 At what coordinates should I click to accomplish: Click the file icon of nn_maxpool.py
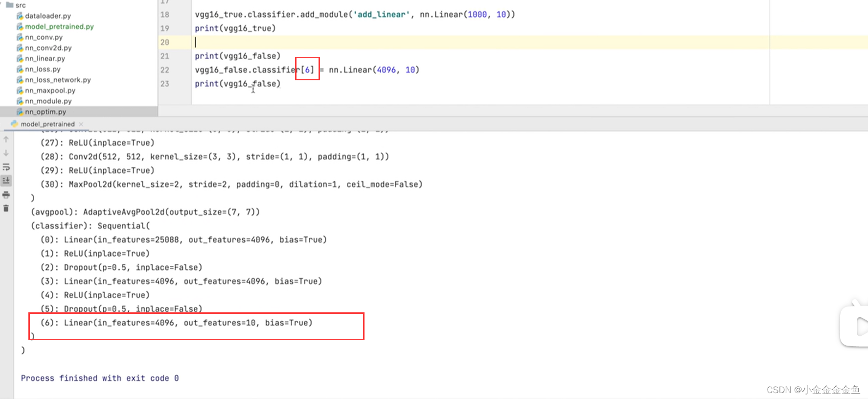pyautogui.click(x=20, y=91)
